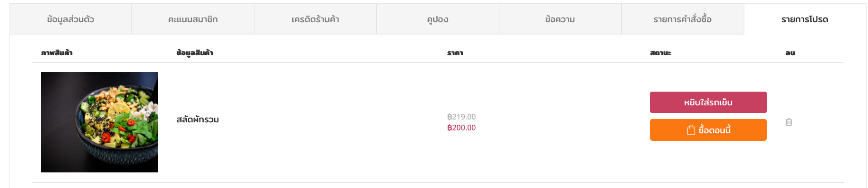This screenshot has height=188, width=868.
Task: Switch to the คะแนนสมาชิก tab
Action: pyautogui.click(x=193, y=19)
